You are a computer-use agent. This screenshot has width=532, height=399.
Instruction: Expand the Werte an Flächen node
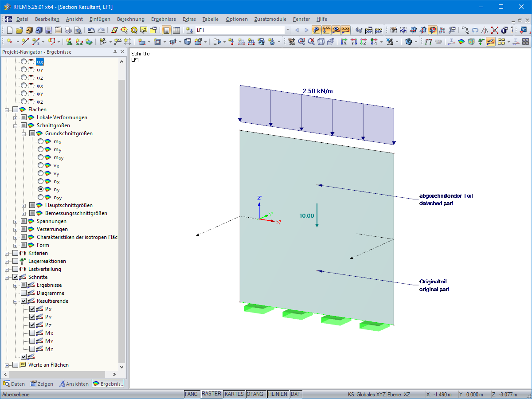(x=7, y=365)
